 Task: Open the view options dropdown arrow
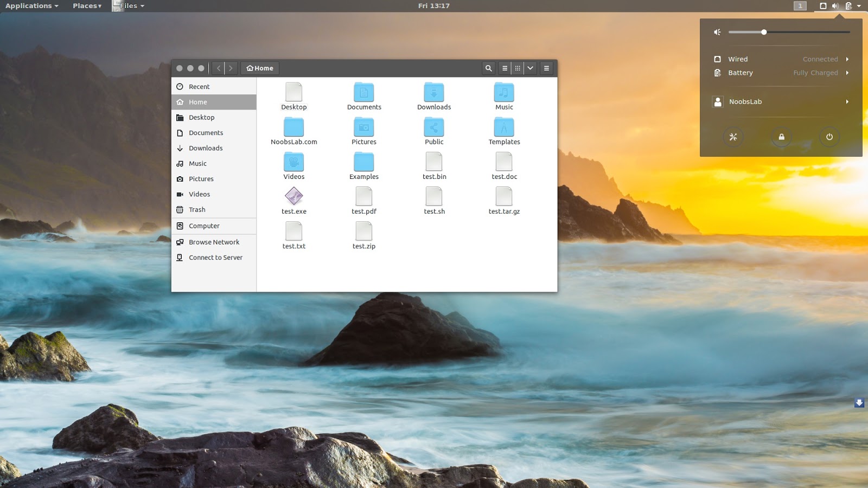point(530,68)
